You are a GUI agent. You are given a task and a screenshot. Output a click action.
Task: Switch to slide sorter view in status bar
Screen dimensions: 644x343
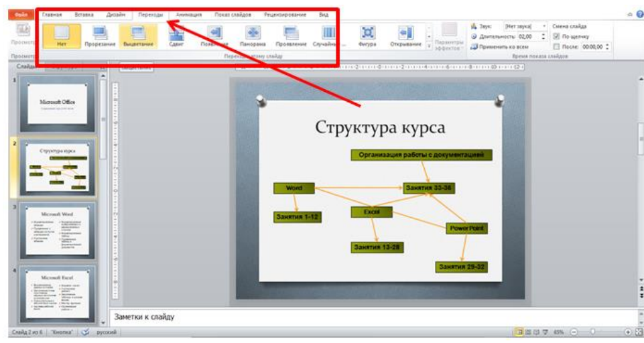tap(527, 332)
